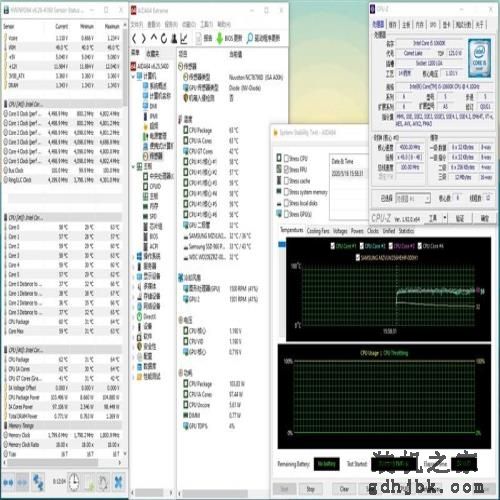Screen dimensions: 500x500
Task: Enable the Stress GPU(s) checkbox
Action: (286, 214)
